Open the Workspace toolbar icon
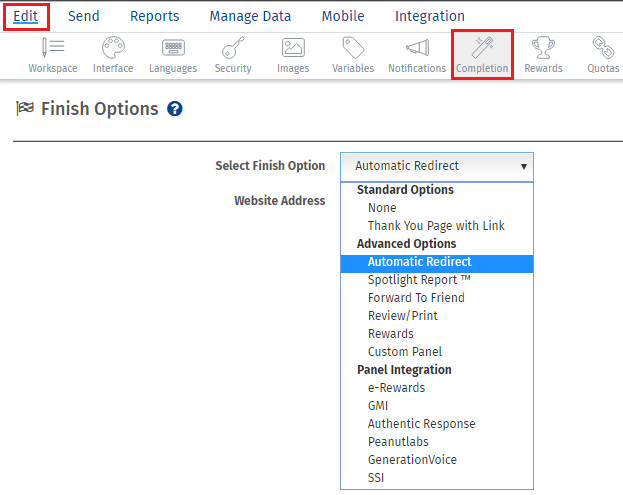 coord(53,48)
